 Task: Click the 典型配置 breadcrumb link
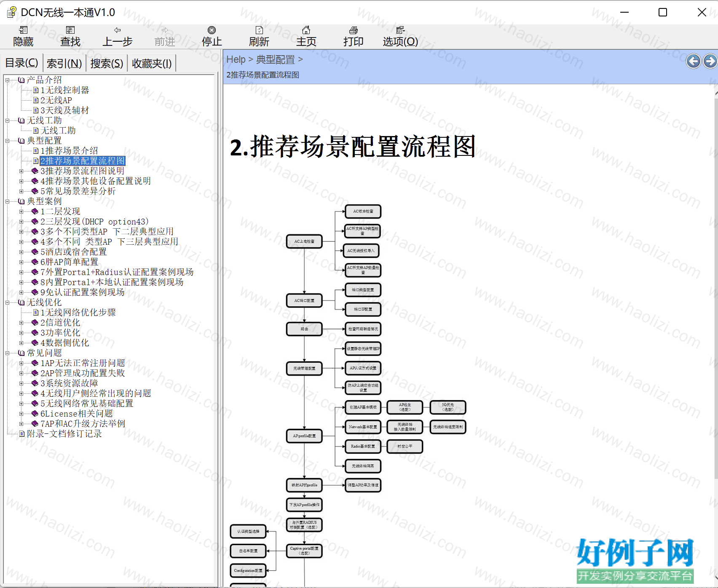point(276,59)
